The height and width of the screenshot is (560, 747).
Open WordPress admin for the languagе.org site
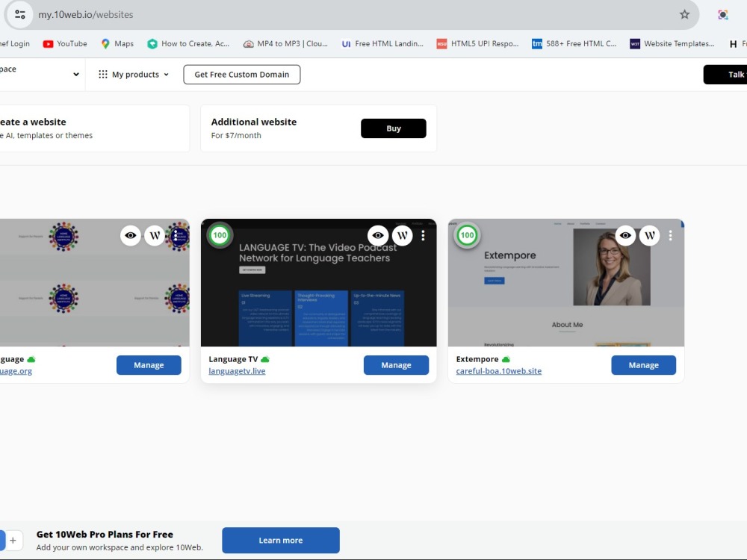(155, 235)
